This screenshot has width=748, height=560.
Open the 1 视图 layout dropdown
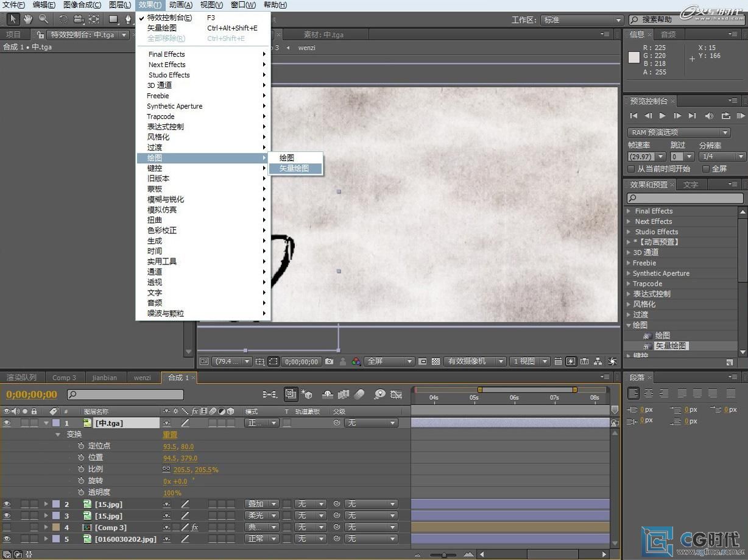[529, 361]
